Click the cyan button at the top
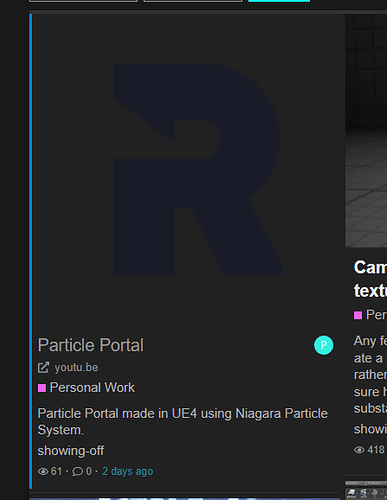This screenshot has width=387, height=500. (279, 1)
